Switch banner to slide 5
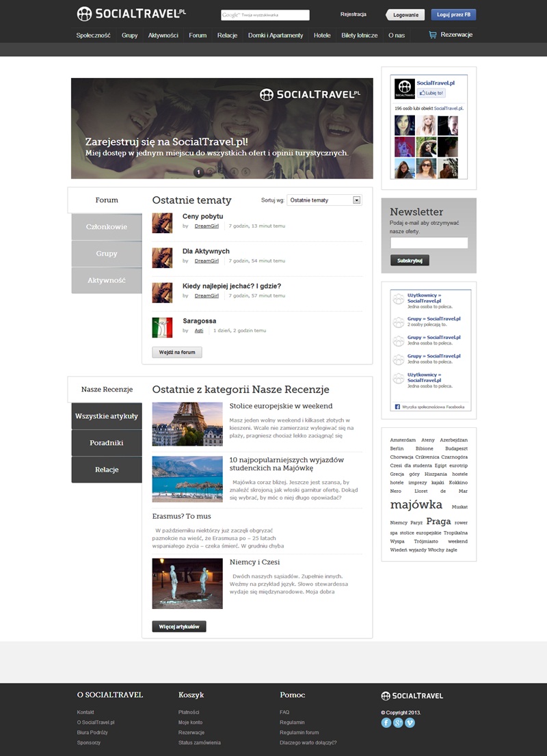The image size is (547, 756). (x=245, y=172)
